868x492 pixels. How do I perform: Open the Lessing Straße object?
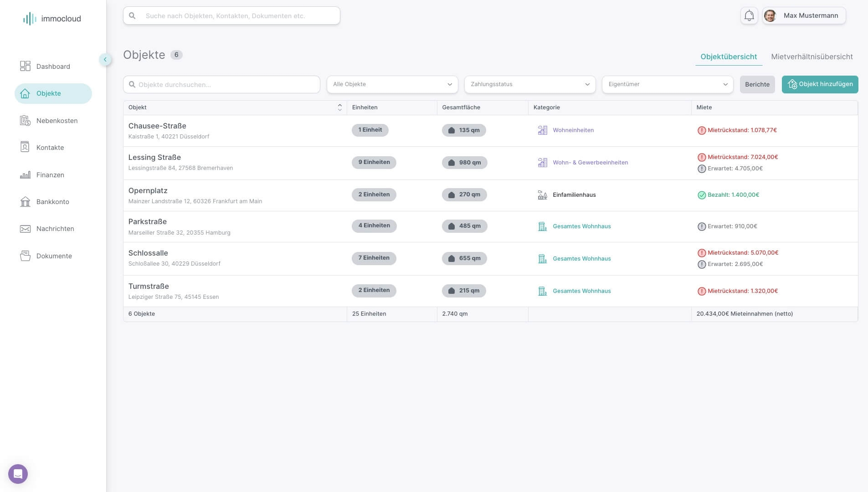(154, 158)
